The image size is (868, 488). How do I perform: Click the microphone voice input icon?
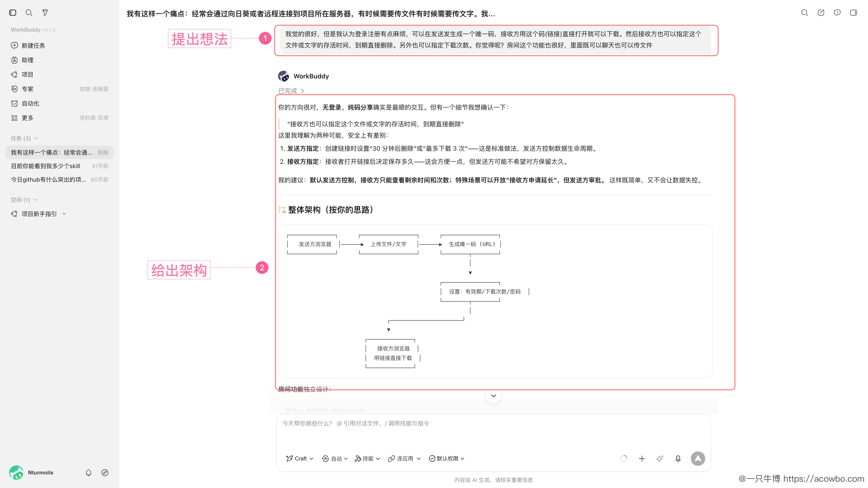pos(678,458)
